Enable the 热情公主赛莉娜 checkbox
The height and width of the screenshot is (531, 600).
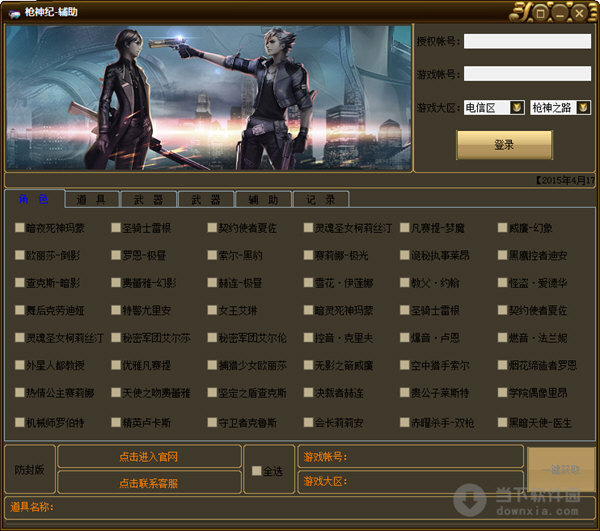[20, 393]
